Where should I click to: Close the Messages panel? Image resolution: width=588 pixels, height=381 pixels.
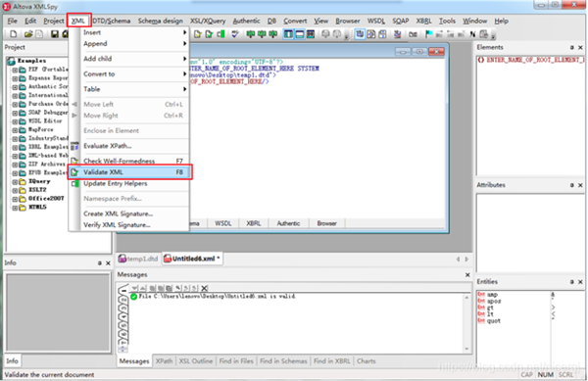point(467,275)
